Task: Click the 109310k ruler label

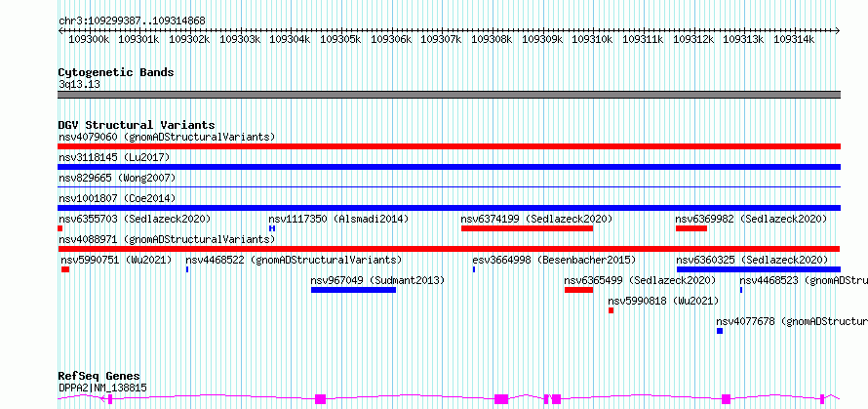Action: 592,39
